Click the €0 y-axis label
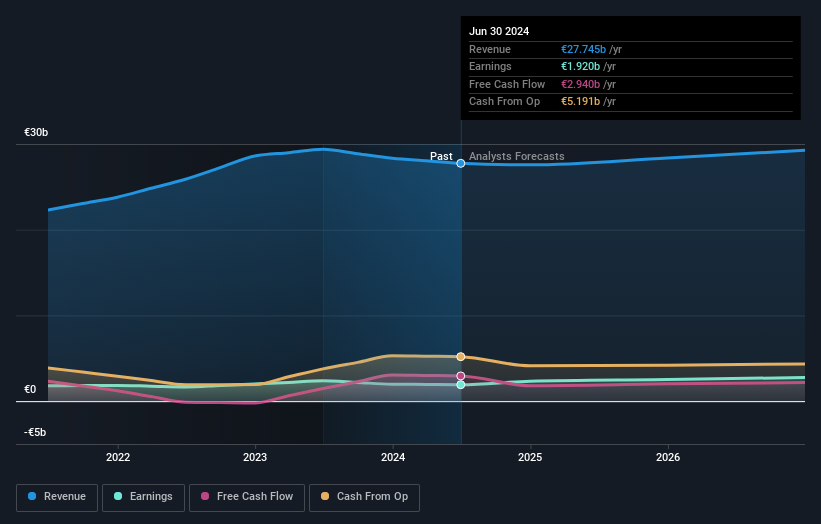Image resolution: width=821 pixels, height=524 pixels. (30, 389)
